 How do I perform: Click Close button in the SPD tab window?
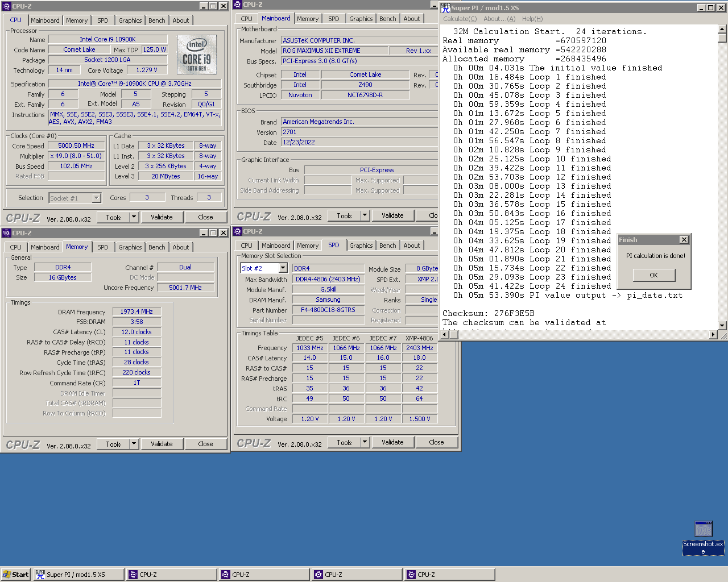(436, 442)
